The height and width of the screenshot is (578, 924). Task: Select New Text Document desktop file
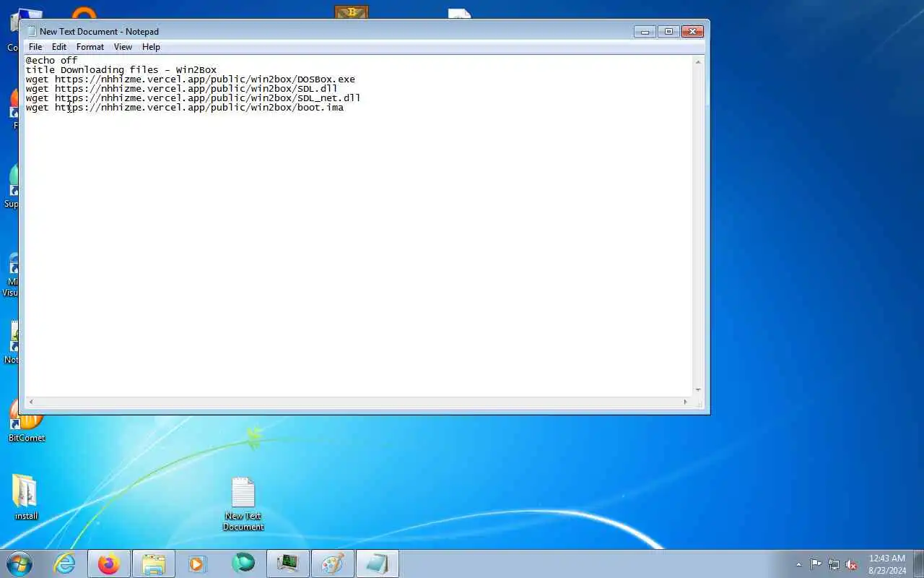pos(243,504)
